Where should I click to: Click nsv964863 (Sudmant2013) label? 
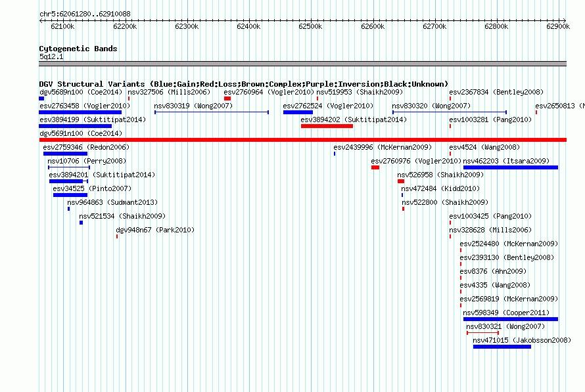point(112,202)
